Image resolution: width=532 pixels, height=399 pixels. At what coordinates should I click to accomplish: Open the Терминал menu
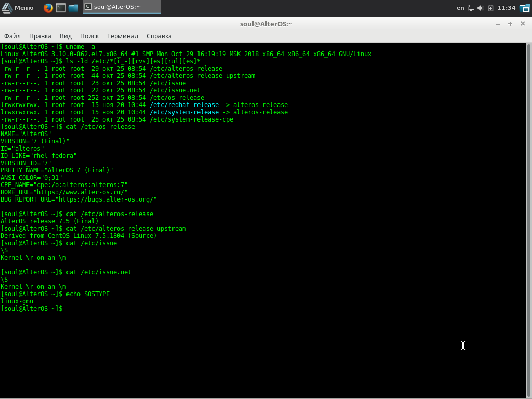point(123,36)
